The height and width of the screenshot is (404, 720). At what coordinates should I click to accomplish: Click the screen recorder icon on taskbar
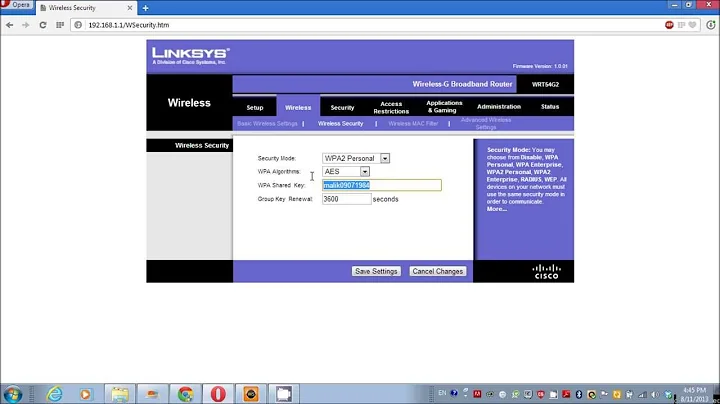point(284,394)
